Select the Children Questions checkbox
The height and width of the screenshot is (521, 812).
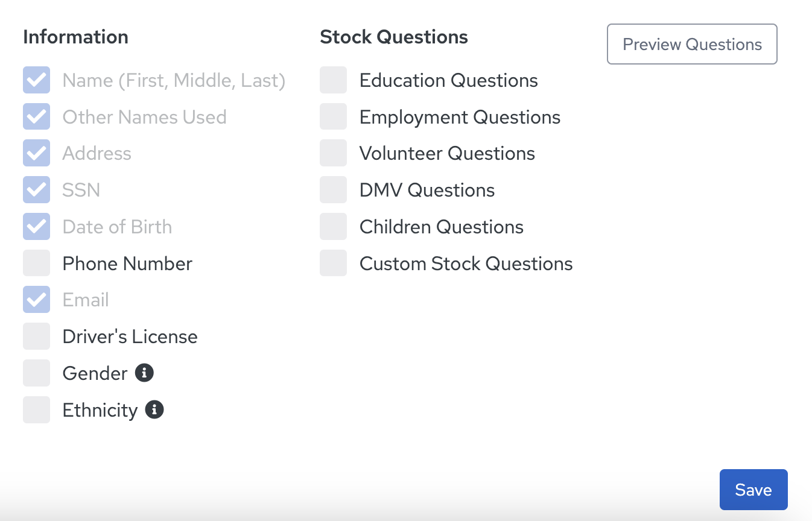click(334, 226)
